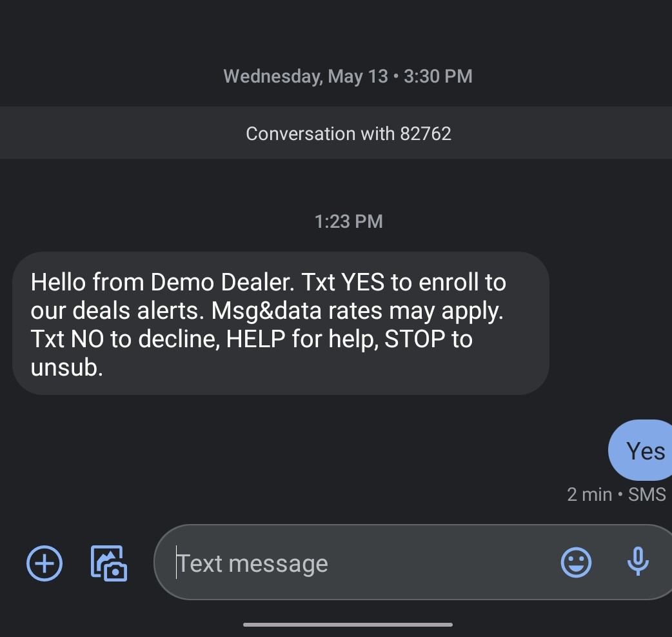Viewport: 672px width, 637px height.
Task: Tap the short code number 82762
Action: (x=426, y=134)
